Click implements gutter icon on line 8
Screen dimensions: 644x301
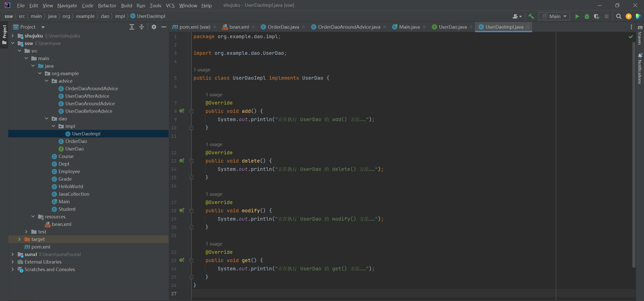(x=182, y=111)
